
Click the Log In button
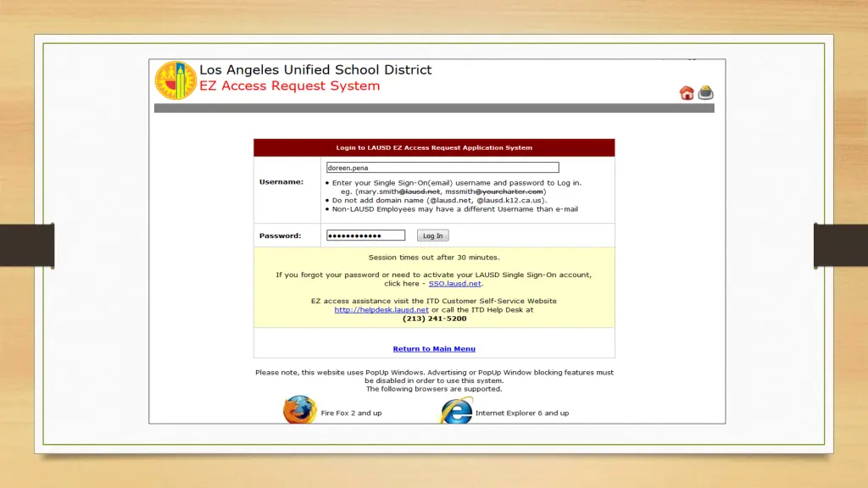[433, 236]
